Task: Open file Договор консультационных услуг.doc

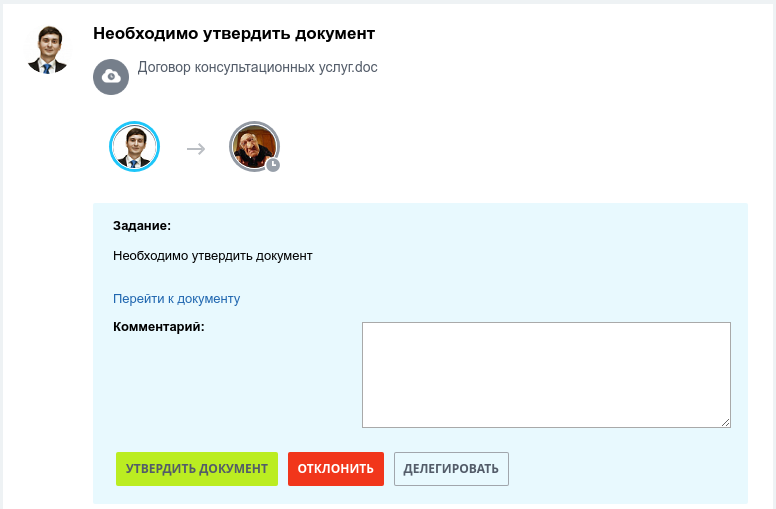Action: (x=257, y=67)
